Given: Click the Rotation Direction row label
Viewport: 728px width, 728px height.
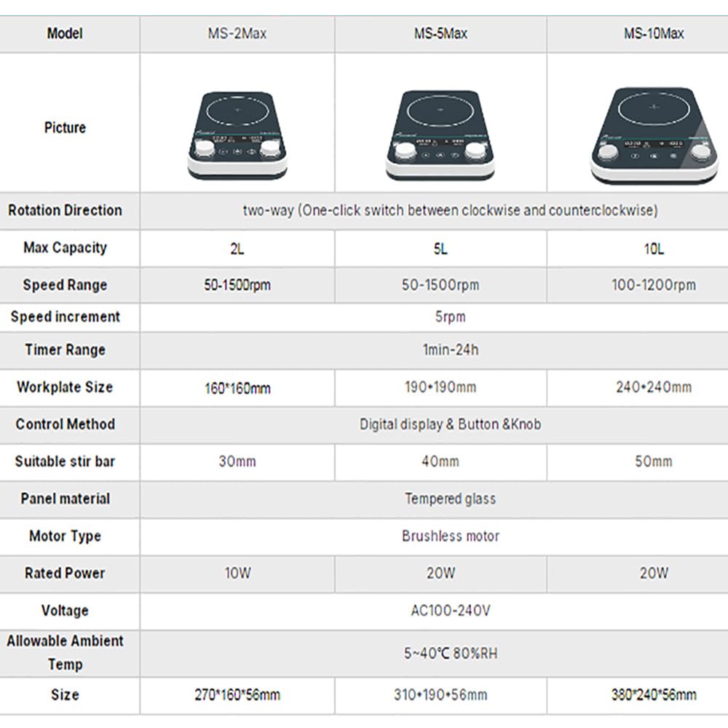Looking at the screenshot, I should [65, 210].
